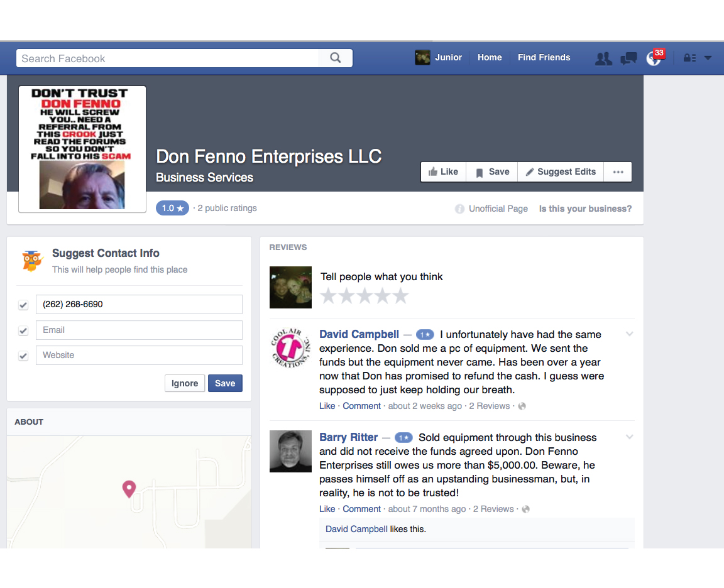Image resolution: width=724 pixels, height=588 pixels.
Task: Open the account dropdown arrow in the top bar
Action: coord(708,58)
